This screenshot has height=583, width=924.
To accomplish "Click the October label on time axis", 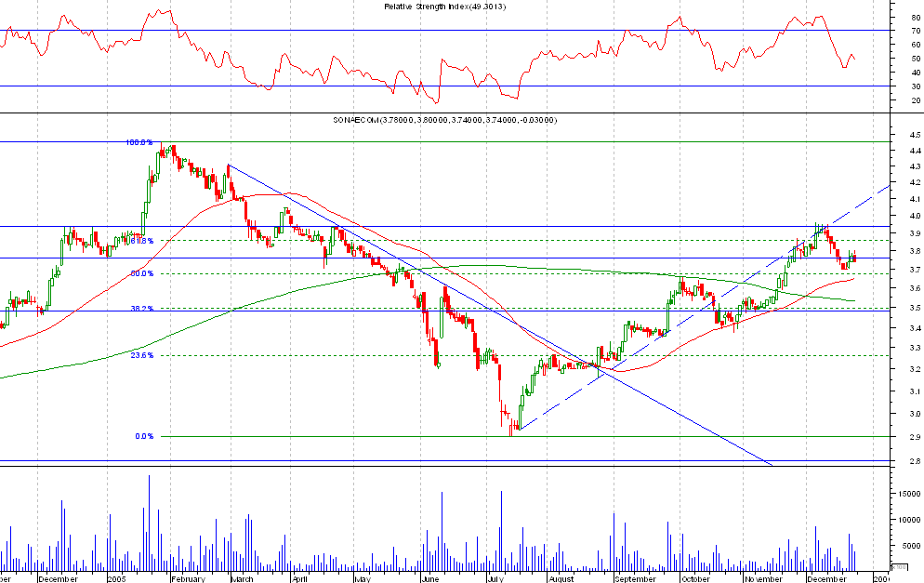I will (x=695, y=579).
